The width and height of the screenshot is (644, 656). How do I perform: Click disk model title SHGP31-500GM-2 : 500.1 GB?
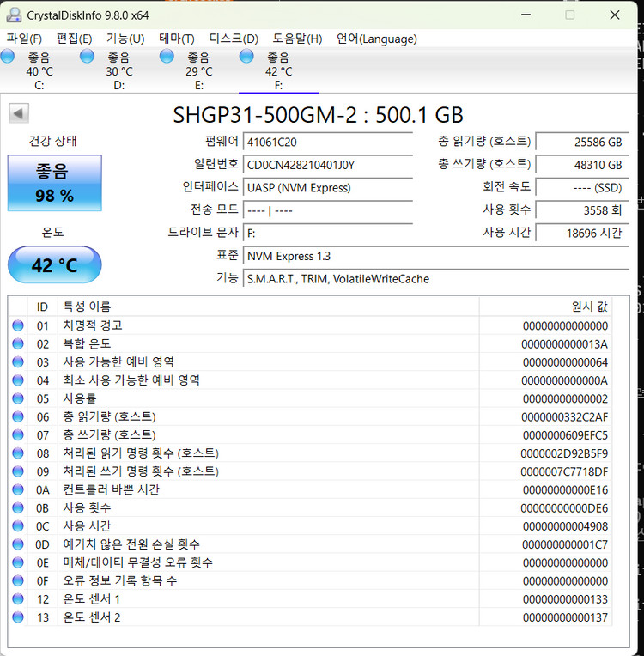click(x=318, y=115)
